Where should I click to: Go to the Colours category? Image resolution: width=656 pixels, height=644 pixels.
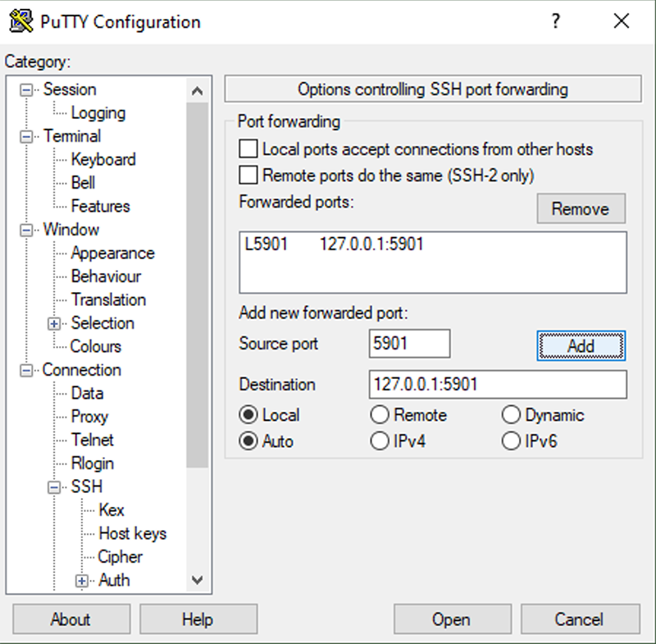[x=96, y=346]
